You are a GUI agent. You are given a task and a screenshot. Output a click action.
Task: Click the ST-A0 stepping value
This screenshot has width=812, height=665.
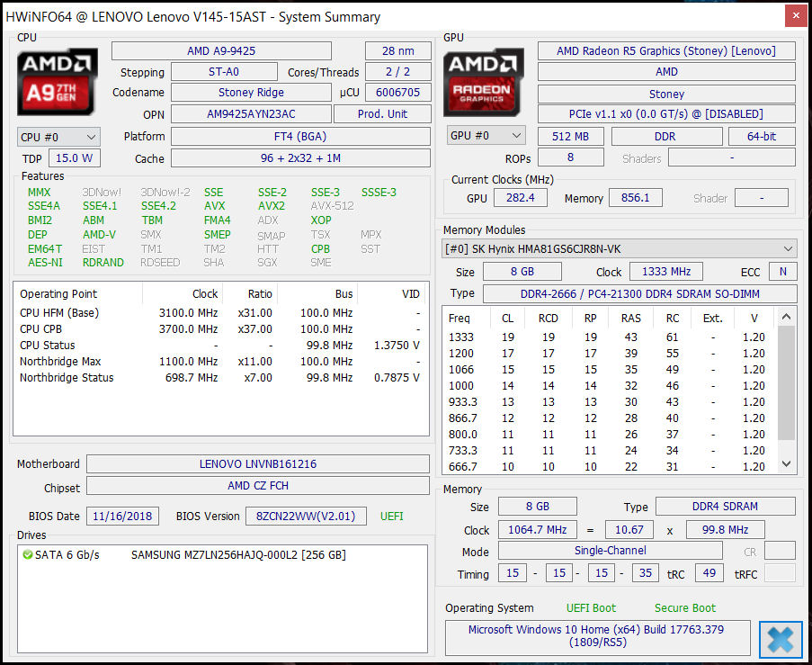click(224, 71)
